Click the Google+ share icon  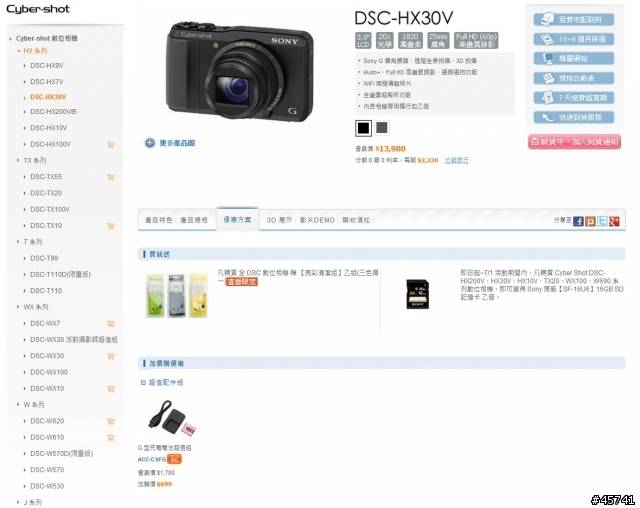(x=614, y=221)
